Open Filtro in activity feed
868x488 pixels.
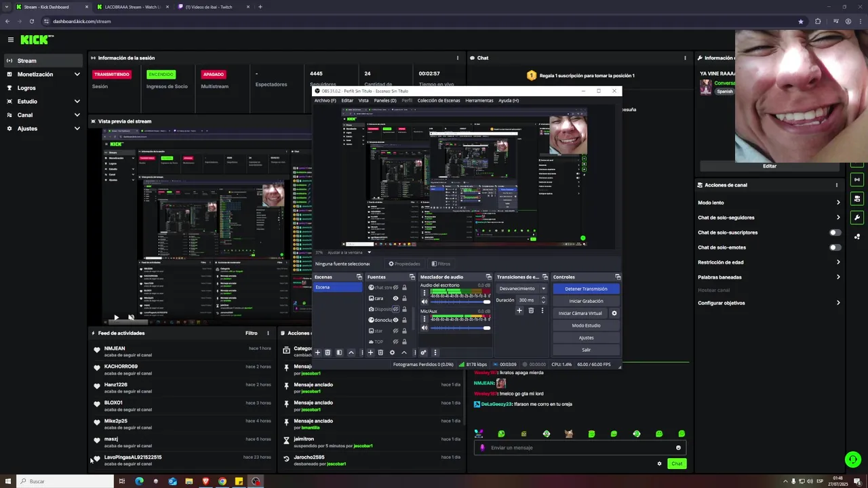click(252, 333)
